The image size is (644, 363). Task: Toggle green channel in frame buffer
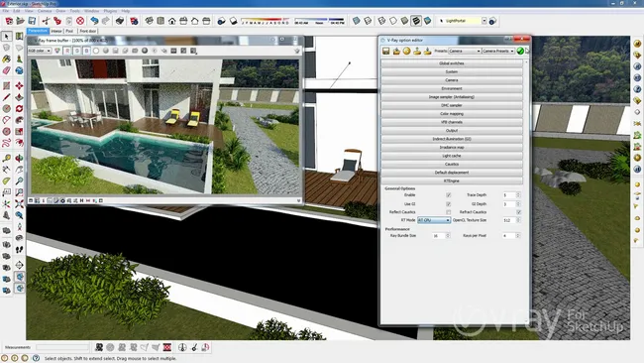[77, 51]
